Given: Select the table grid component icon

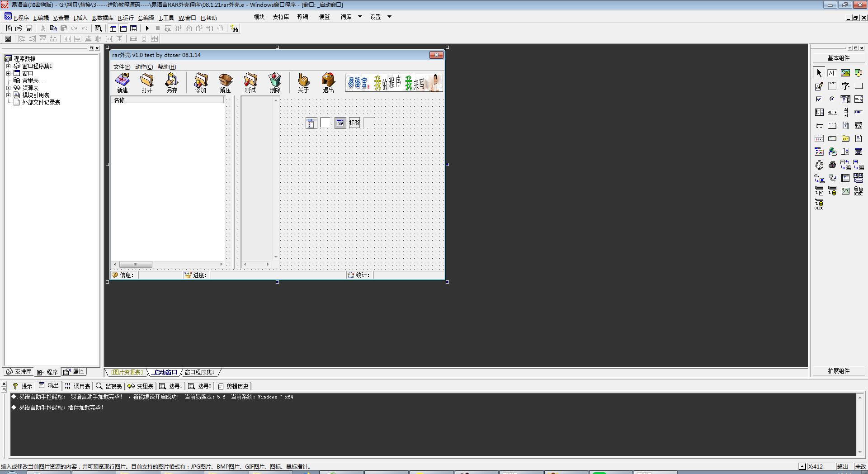Looking at the screenshot, I should click(x=845, y=178).
